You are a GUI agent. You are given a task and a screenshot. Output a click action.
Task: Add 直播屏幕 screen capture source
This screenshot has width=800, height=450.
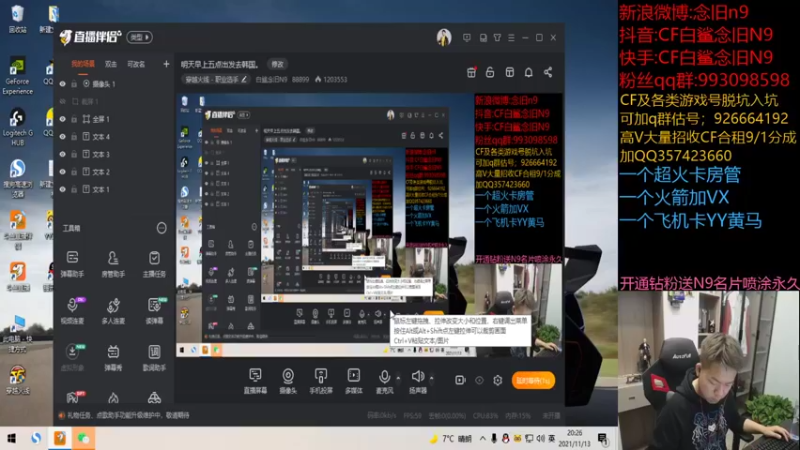tap(255, 381)
